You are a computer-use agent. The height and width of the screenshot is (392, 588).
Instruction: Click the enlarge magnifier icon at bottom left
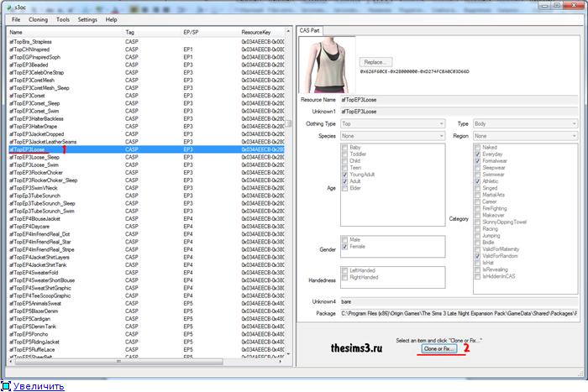[5, 386]
